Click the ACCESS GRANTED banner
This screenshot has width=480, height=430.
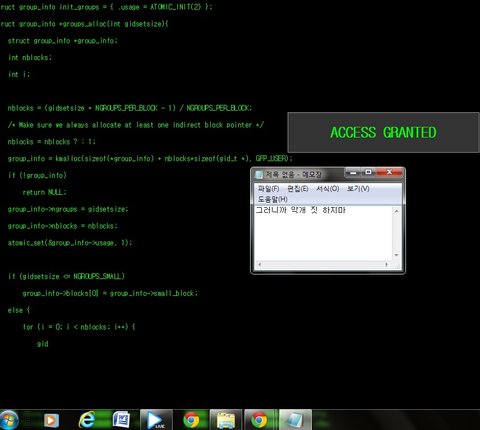click(383, 133)
